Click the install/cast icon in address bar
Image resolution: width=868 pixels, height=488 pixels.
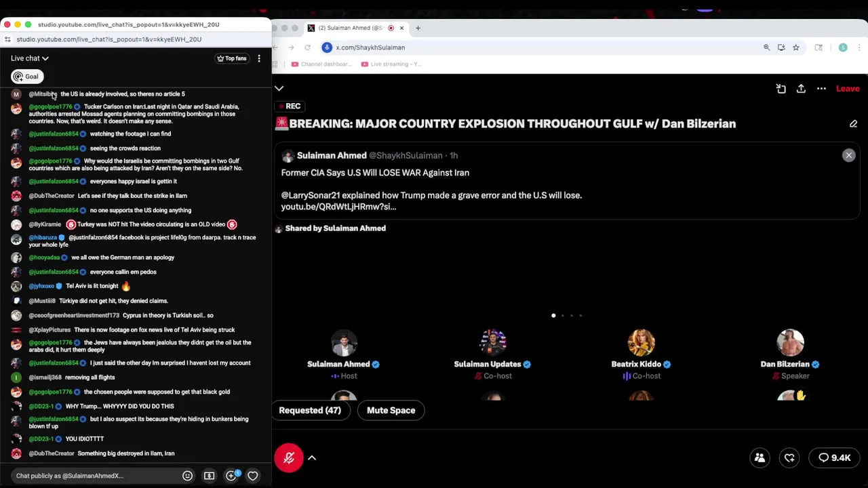tap(781, 47)
